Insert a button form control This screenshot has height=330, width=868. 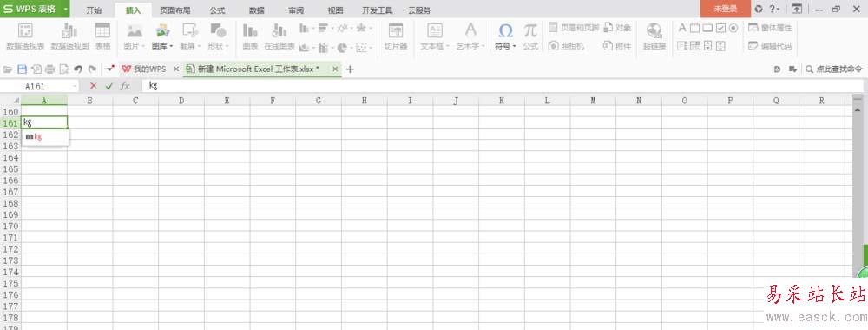pos(707,28)
